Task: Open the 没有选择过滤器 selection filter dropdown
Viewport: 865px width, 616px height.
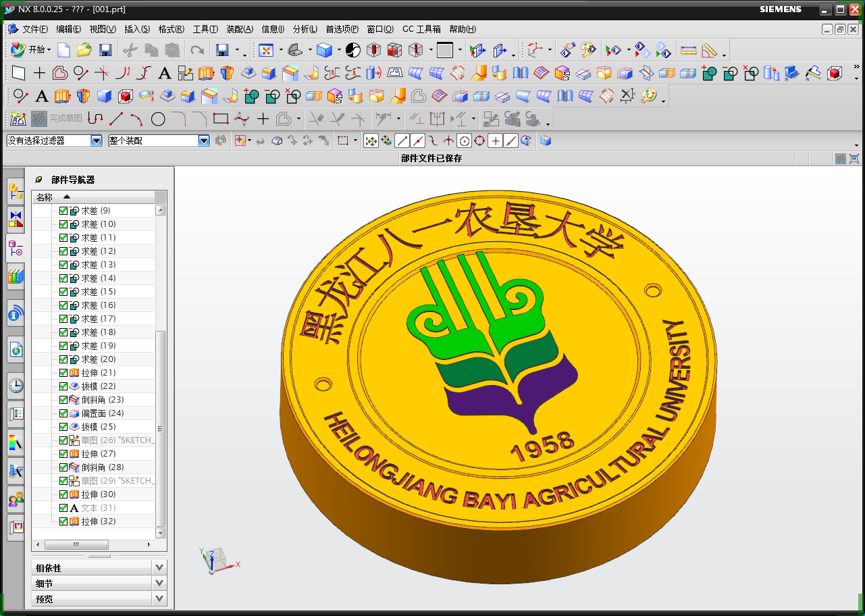Action: (96, 140)
